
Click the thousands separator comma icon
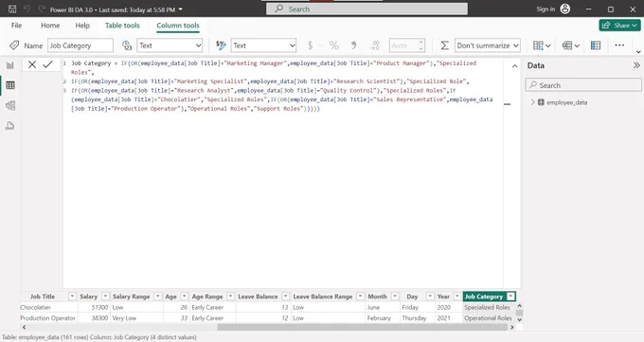coord(353,45)
